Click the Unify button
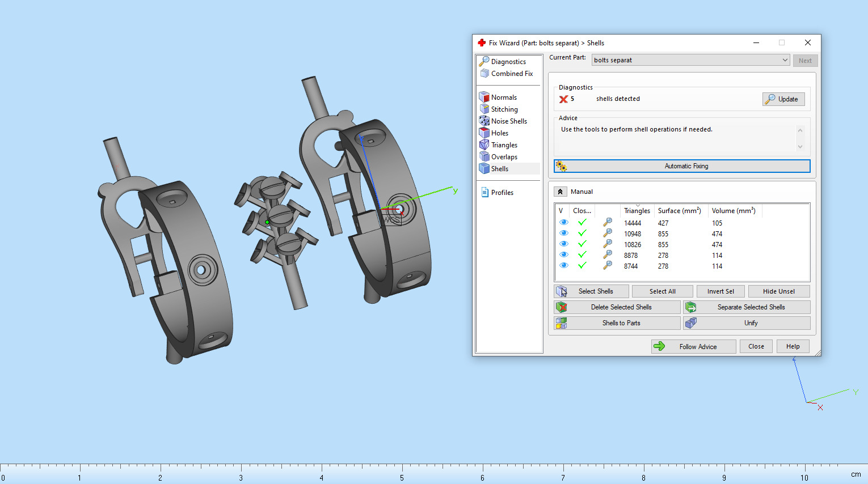 click(x=747, y=323)
